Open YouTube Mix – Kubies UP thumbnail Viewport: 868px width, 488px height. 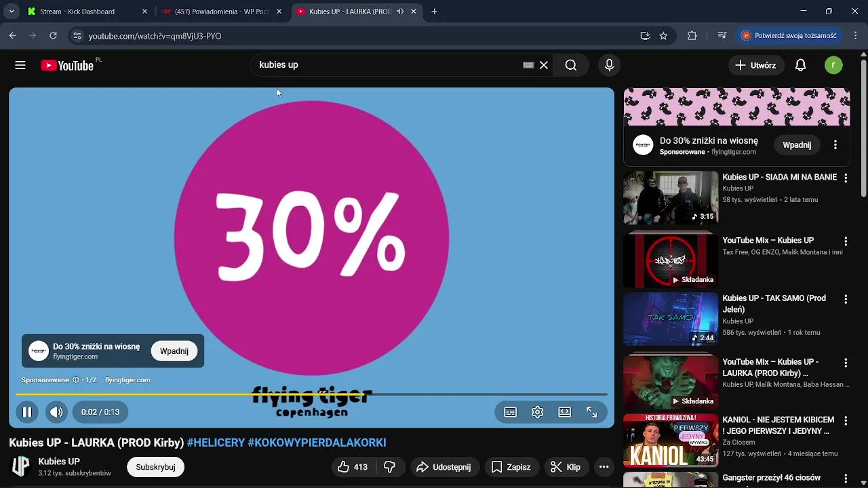coord(671,261)
